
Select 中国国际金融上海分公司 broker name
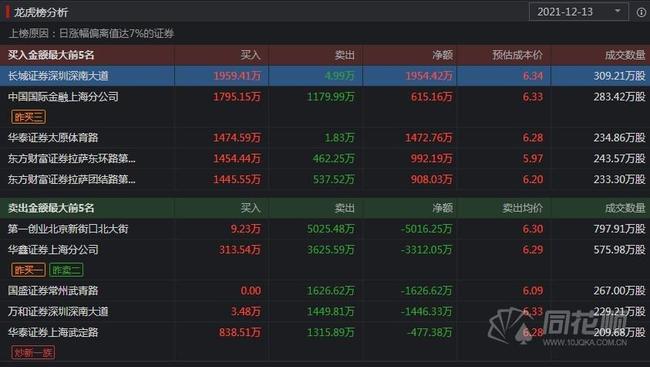click(x=63, y=97)
